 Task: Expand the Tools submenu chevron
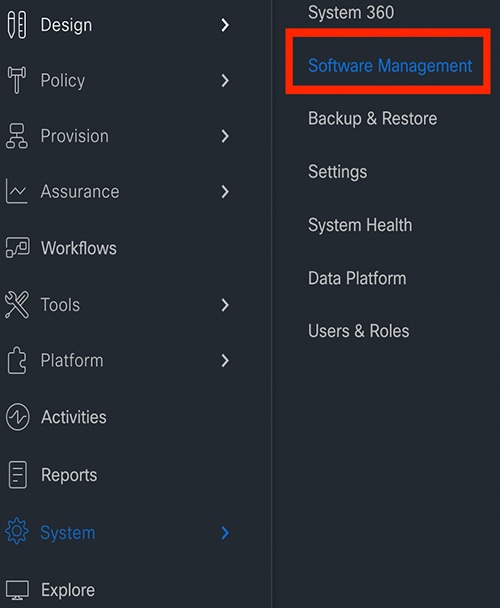[x=225, y=305]
